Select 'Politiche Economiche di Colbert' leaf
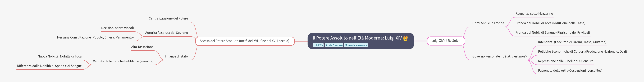644x82 pixels. coord(582,52)
